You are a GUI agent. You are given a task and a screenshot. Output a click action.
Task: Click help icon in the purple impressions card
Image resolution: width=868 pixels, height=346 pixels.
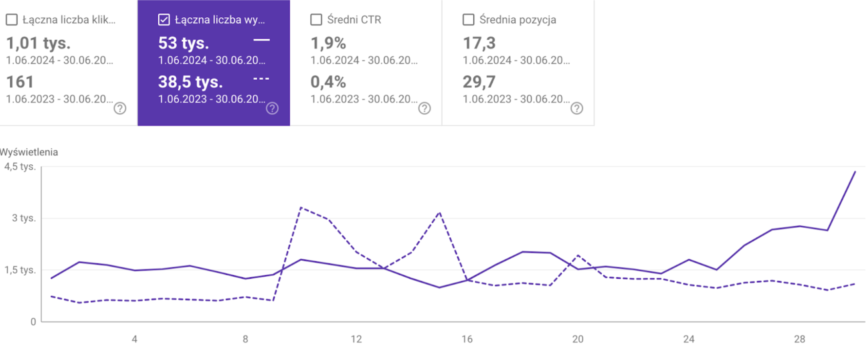272,108
